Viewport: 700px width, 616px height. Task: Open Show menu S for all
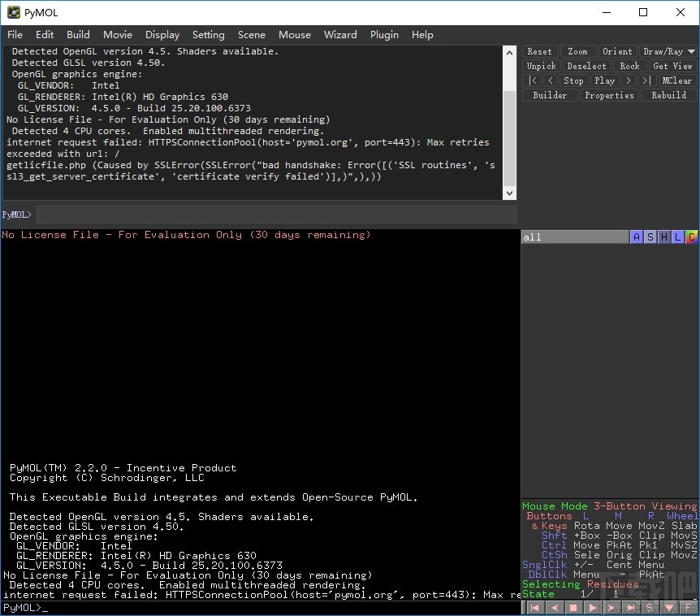tap(650, 237)
